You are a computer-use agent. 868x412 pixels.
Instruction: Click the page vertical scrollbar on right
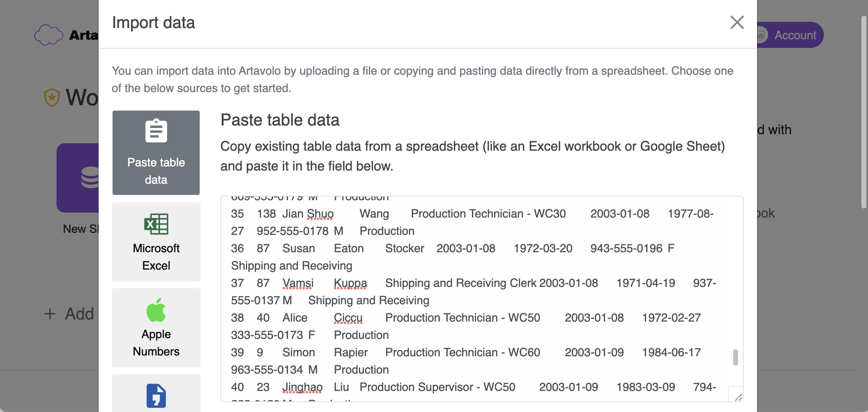point(864,112)
